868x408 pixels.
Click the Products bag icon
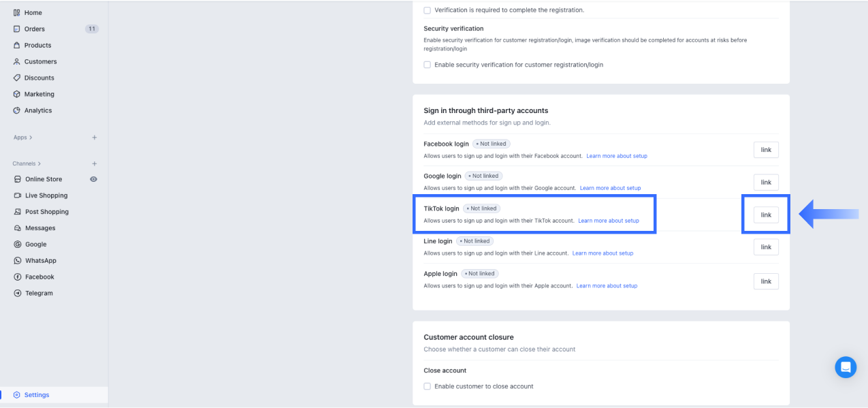click(x=16, y=46)
